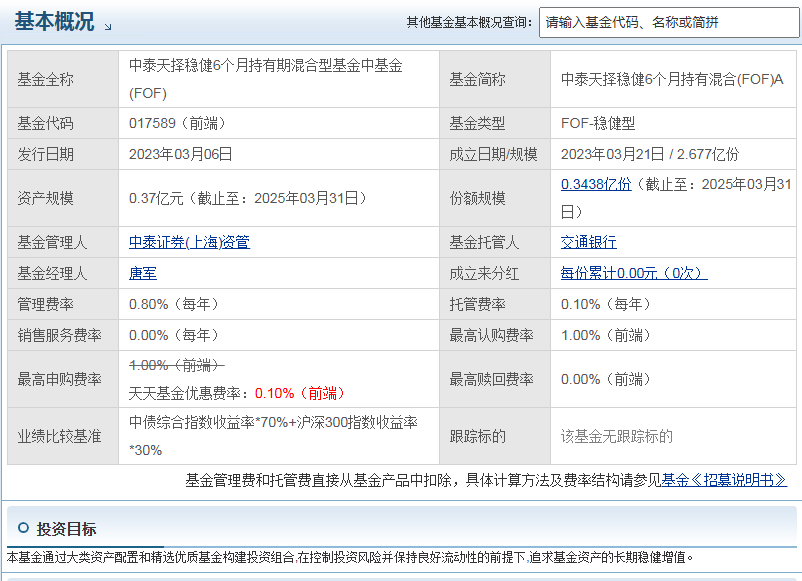Click the benchmark text 中债综合指数收益率*70%
The height and width of the screenshot is (581, 802).
(209, 422)
